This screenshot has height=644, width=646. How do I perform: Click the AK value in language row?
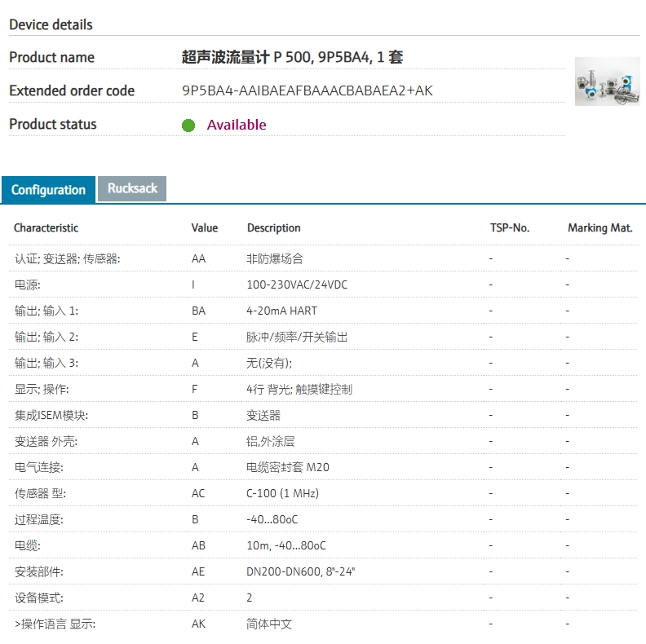click(198, 624)
